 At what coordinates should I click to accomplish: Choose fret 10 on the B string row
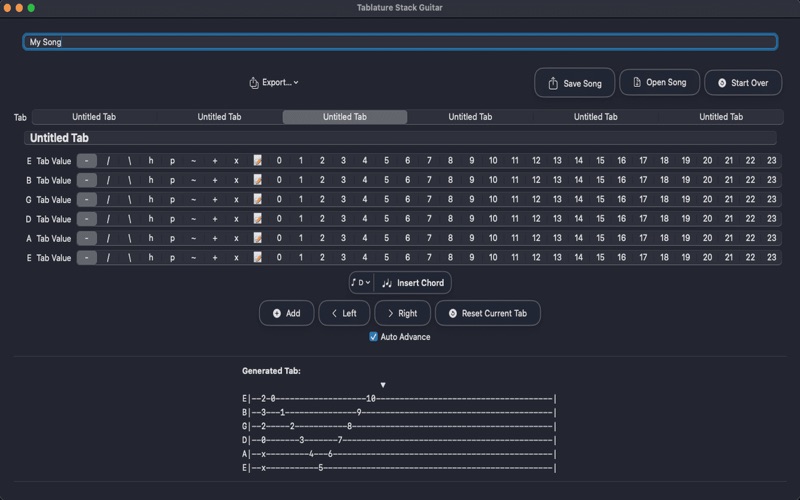point(493,180)
